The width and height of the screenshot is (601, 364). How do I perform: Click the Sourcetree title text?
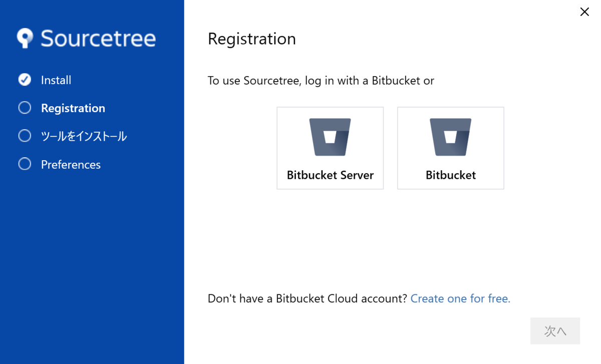point(98,39)
